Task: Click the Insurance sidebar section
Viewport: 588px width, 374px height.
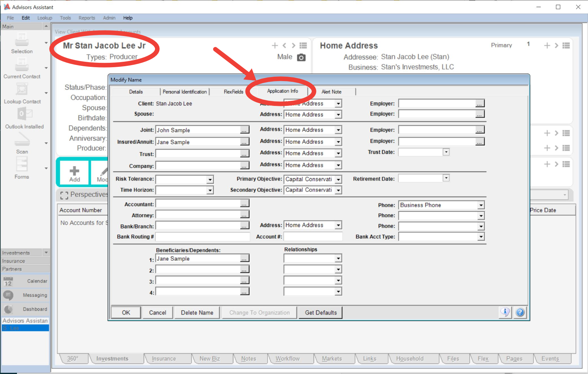Action: [x=25, y=261]
